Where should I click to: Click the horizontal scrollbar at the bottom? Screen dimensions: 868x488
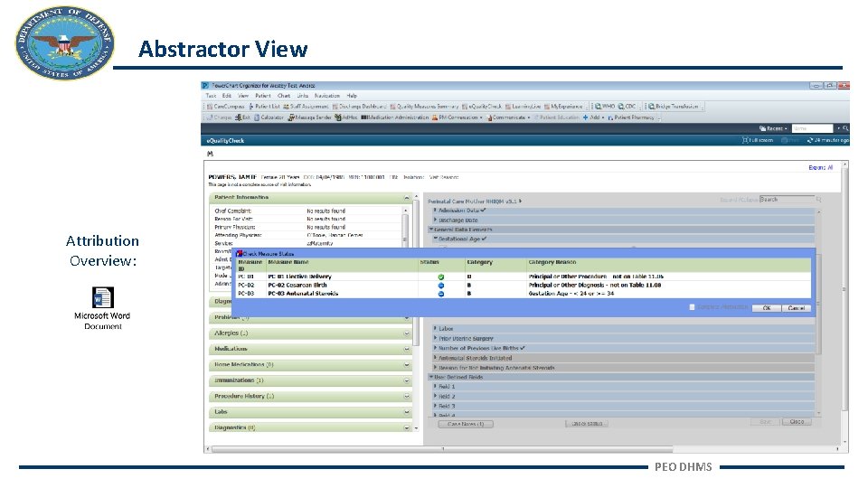[440, 449]
